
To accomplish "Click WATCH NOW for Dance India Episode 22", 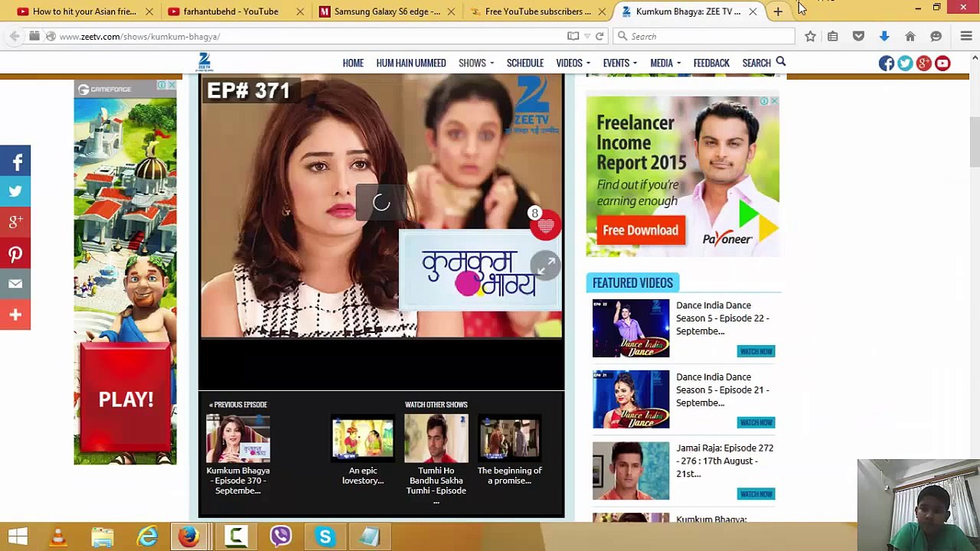I will (756, 351).
